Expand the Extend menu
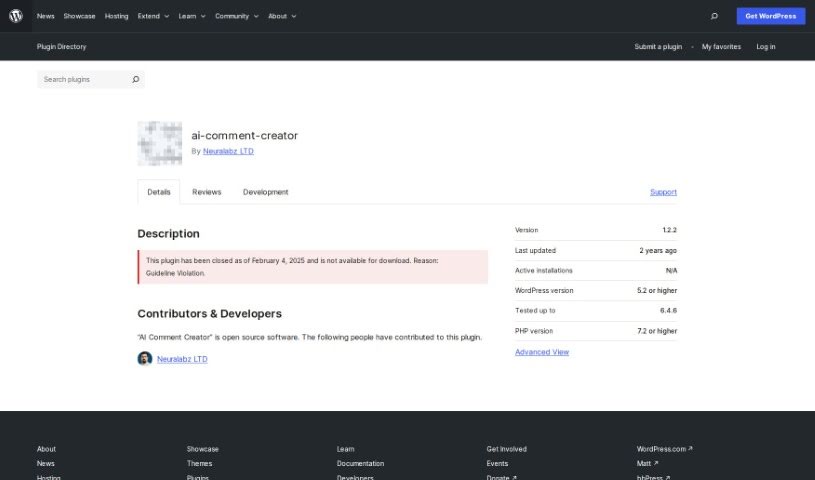 153,16
